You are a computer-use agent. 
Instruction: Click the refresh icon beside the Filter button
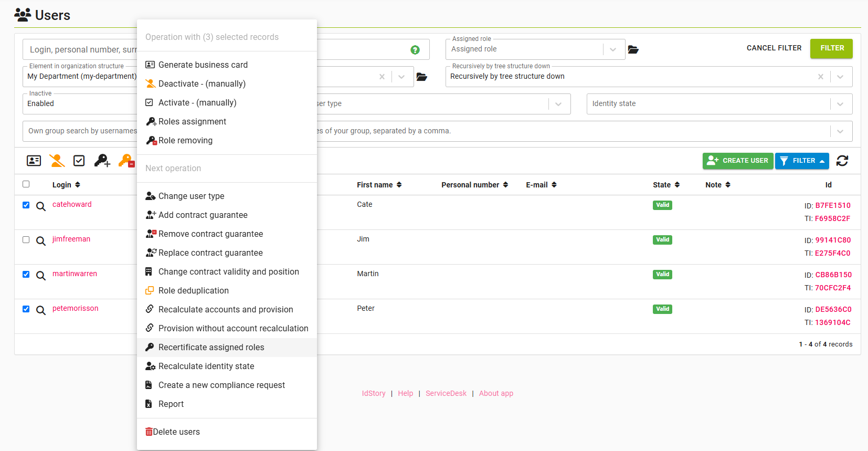(x=842, y=161)
